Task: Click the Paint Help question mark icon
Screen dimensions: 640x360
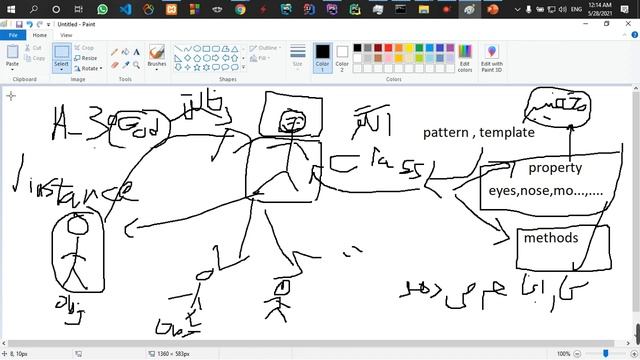Action: click(x=634, y=35)
